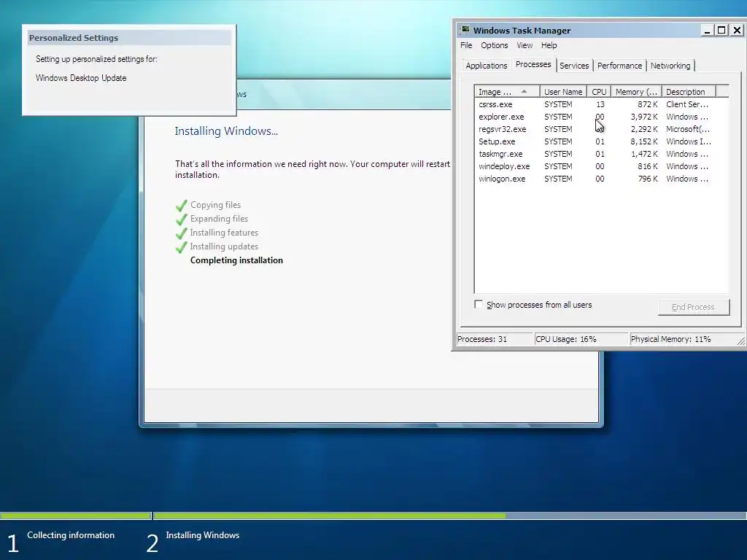Open the Options menu
The width and height of the screenshot is (747, 560).
494,45
